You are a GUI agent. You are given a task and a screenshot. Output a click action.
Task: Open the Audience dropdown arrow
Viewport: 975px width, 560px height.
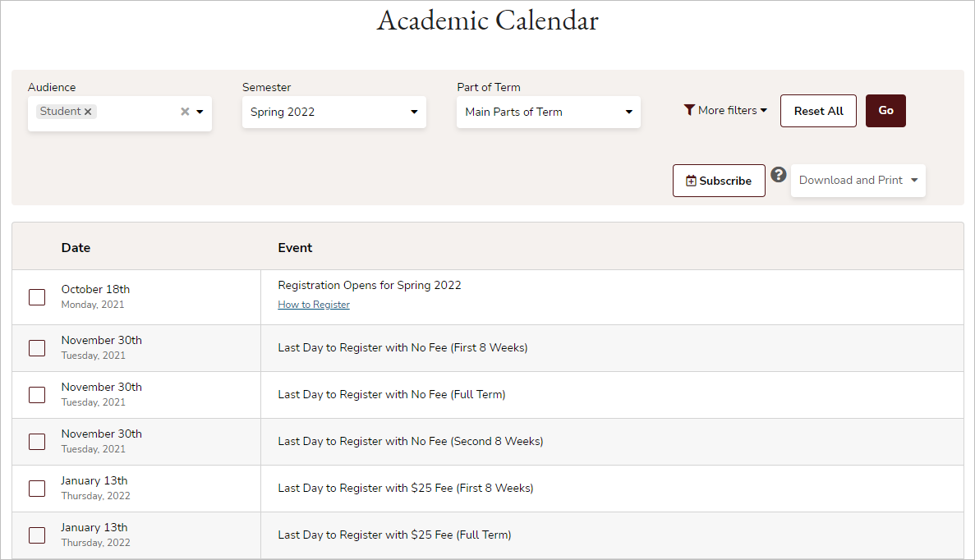pos(200,111)
